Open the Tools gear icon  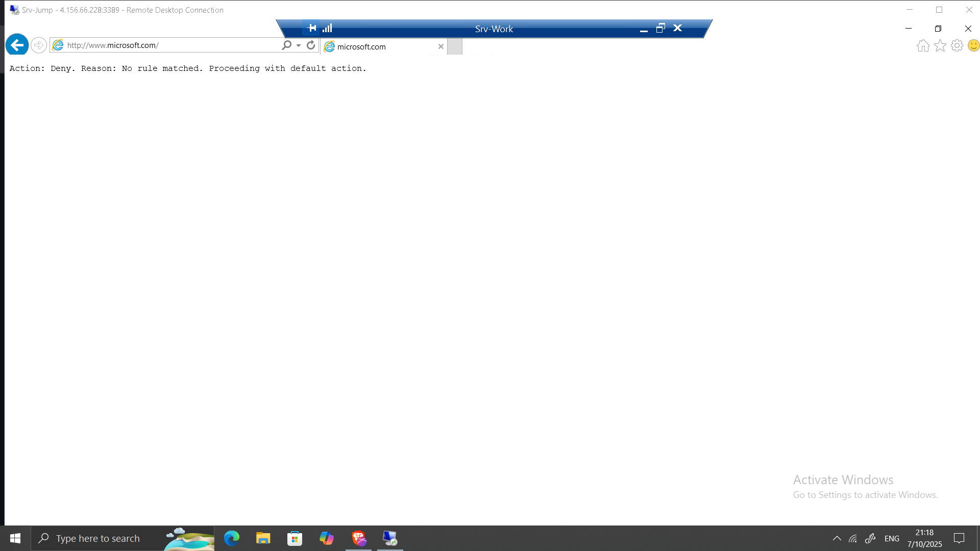[x=957, y=46]
